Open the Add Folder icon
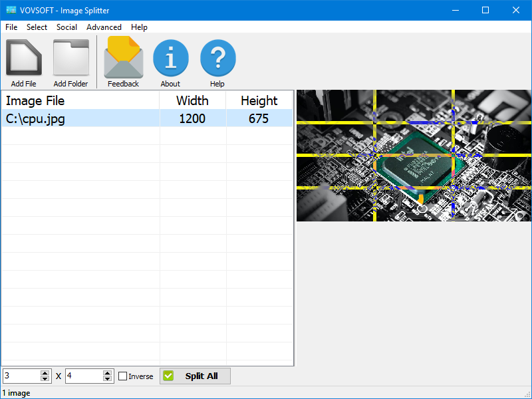This screenshot has width=532, height=399. [x=70, y=57]
